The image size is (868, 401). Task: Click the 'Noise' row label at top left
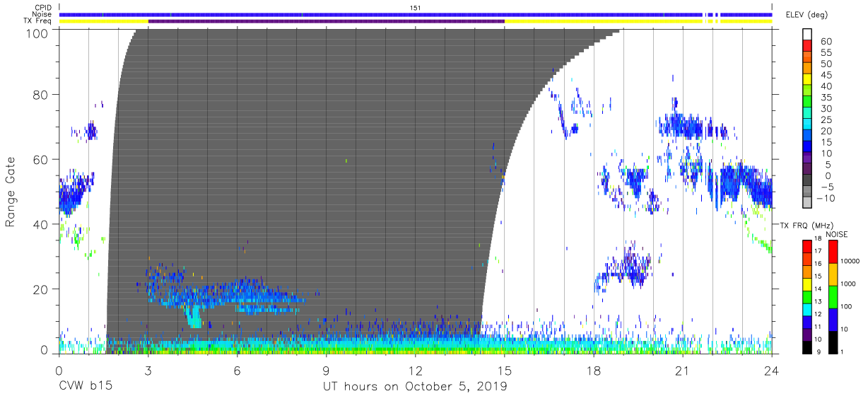click(42, 14)
